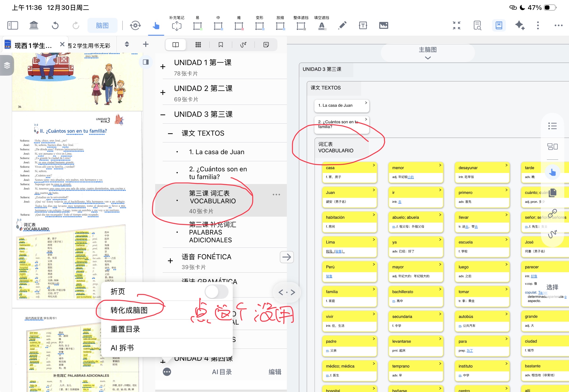Click the 整体遮挡 mask tool
This screenshot has height=392, width=569.
(301, 26)
